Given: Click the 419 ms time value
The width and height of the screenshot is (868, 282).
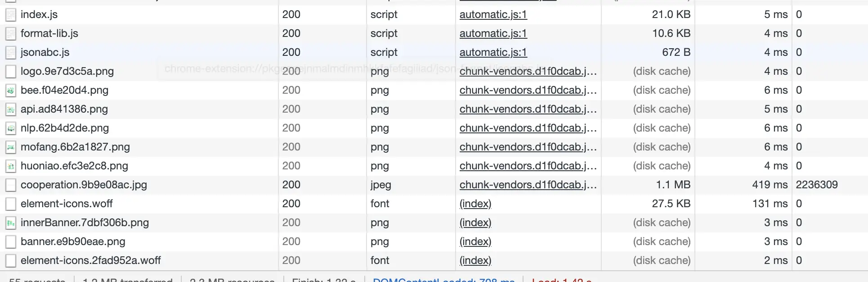Looking at the screenshot, I should pos(770,185).
